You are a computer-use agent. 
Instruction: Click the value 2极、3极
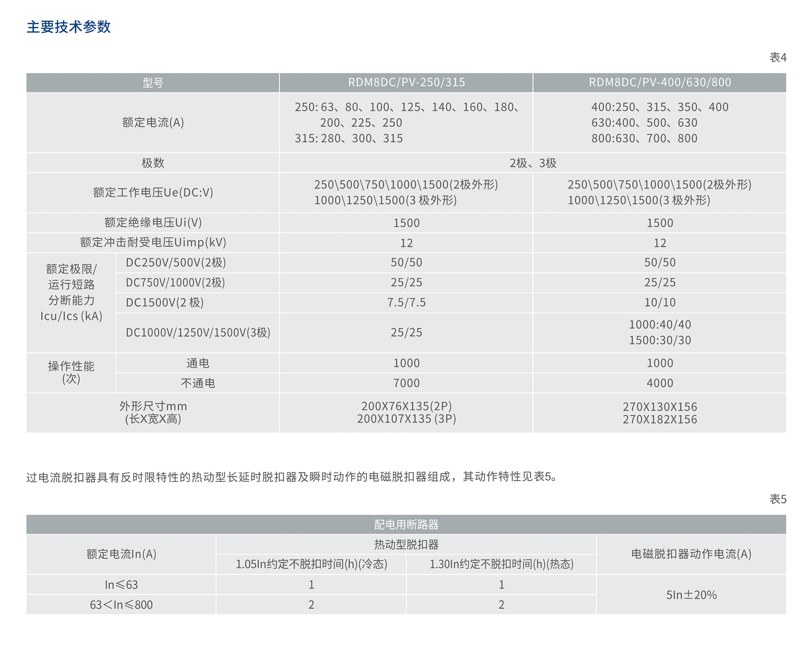pyautogui.click(x=533, y=163)
